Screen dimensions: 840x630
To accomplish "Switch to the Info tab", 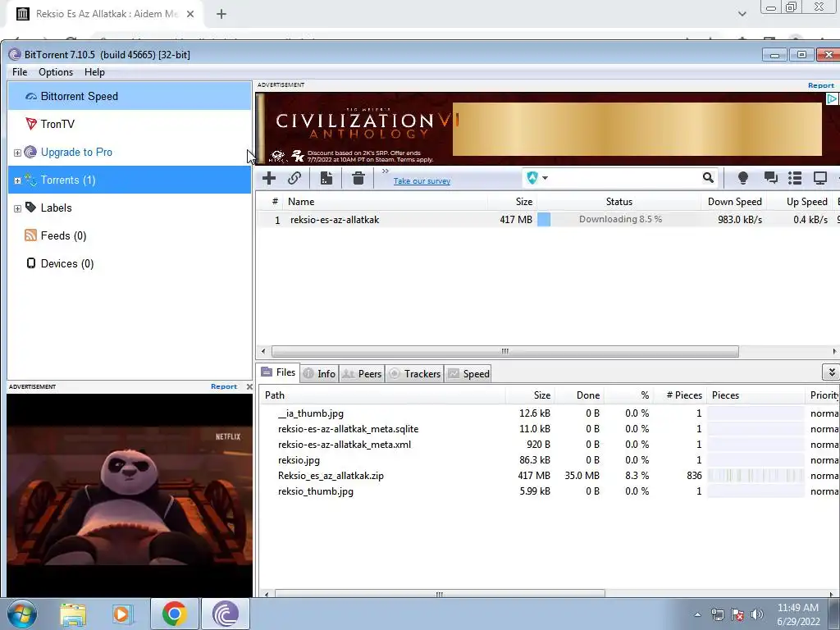I will [x=319, y=374].
